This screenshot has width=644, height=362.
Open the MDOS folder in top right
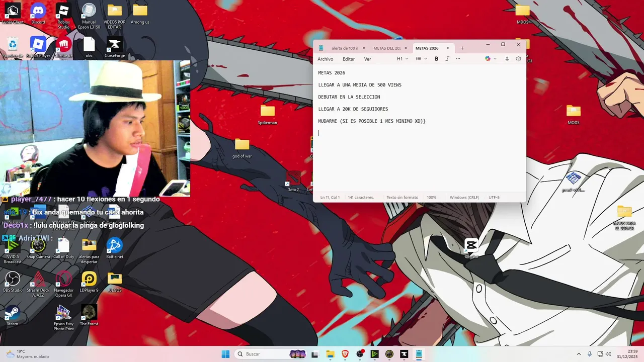[x=523, y=14]
